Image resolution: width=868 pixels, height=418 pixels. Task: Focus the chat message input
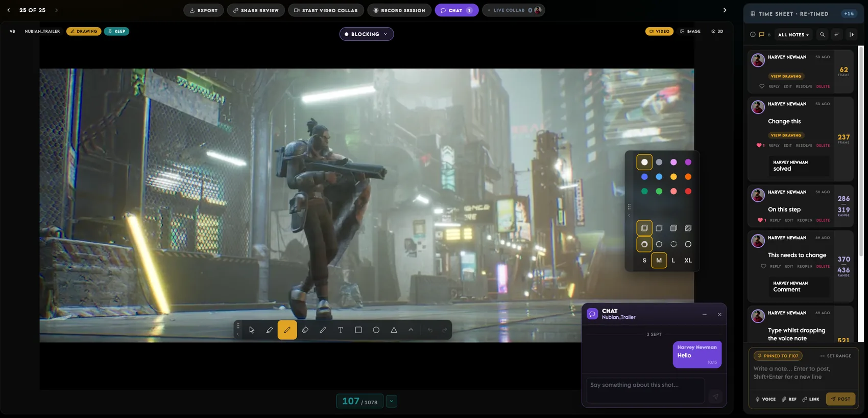645,391
